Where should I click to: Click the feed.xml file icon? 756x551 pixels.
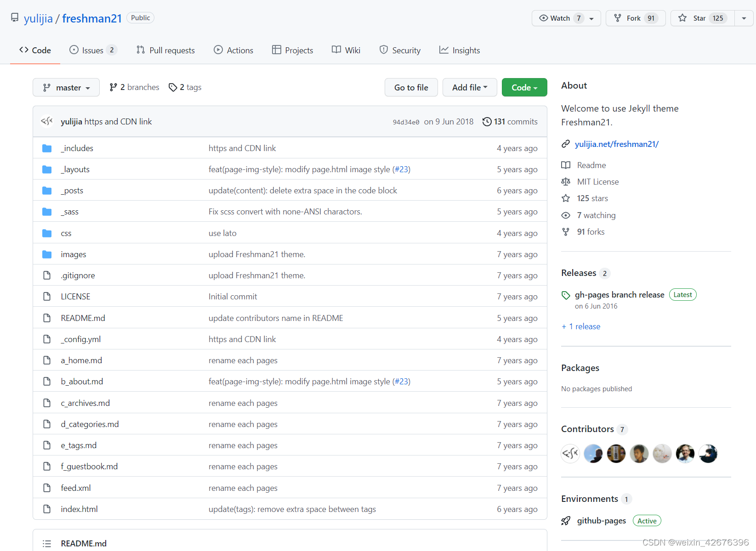coord(47,488)
